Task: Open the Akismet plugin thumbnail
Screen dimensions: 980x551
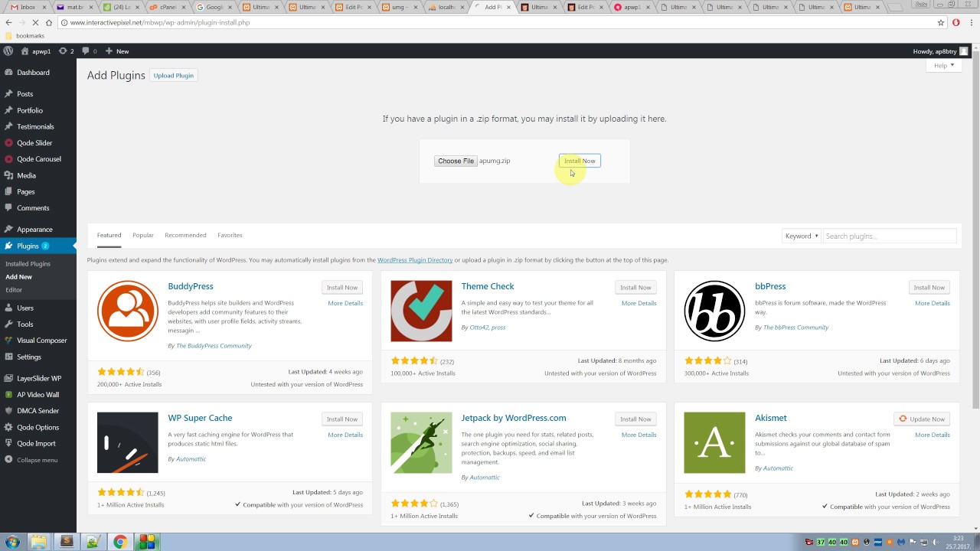Action: click(x=714, y=443)
